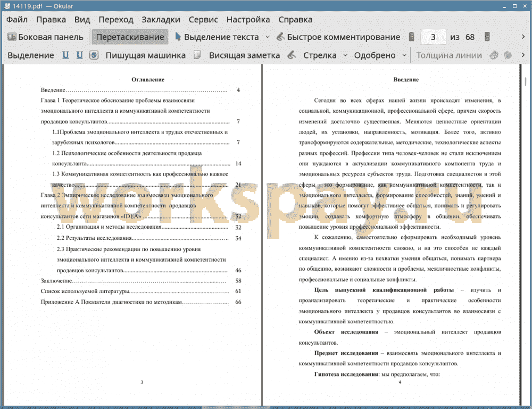Toggle the Боковая панель sidebar button
Viewport: 532px width, 409px height.
coord(45,37)
